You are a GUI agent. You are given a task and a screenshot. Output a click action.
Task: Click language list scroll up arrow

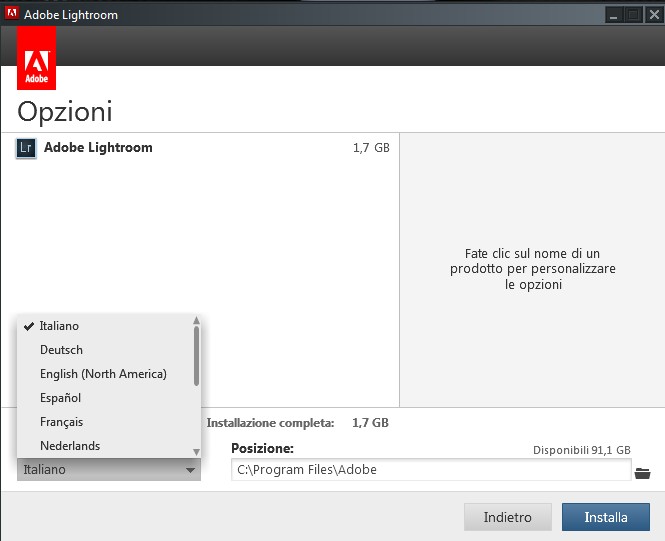click(x=196, y=320)
